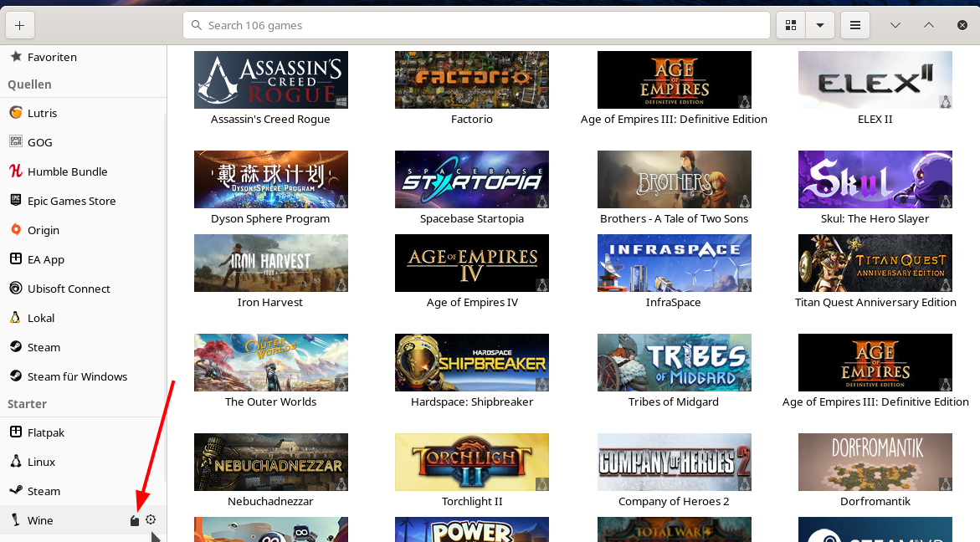The height and width of the screenshot is (542, 980).
Task: Select Ubisoft Connect source
Action: point(83,289)
